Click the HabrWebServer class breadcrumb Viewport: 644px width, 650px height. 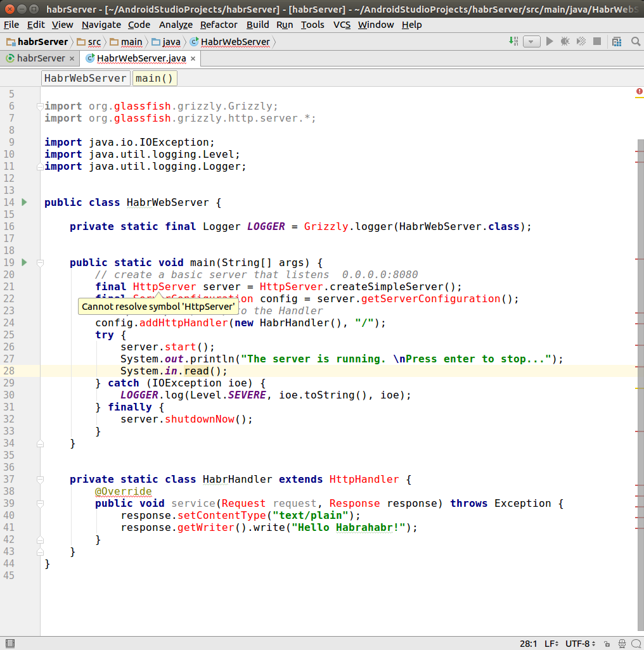[86, 79]
